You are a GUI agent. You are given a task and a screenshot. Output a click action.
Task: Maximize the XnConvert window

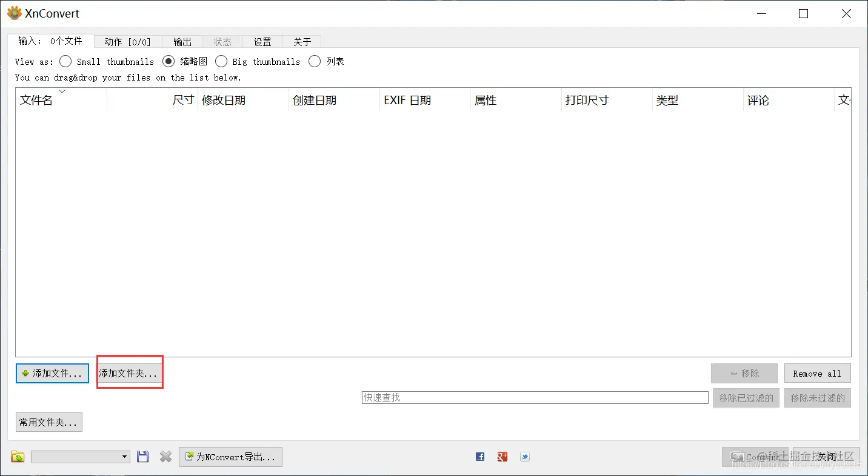[x=804, y=13]
